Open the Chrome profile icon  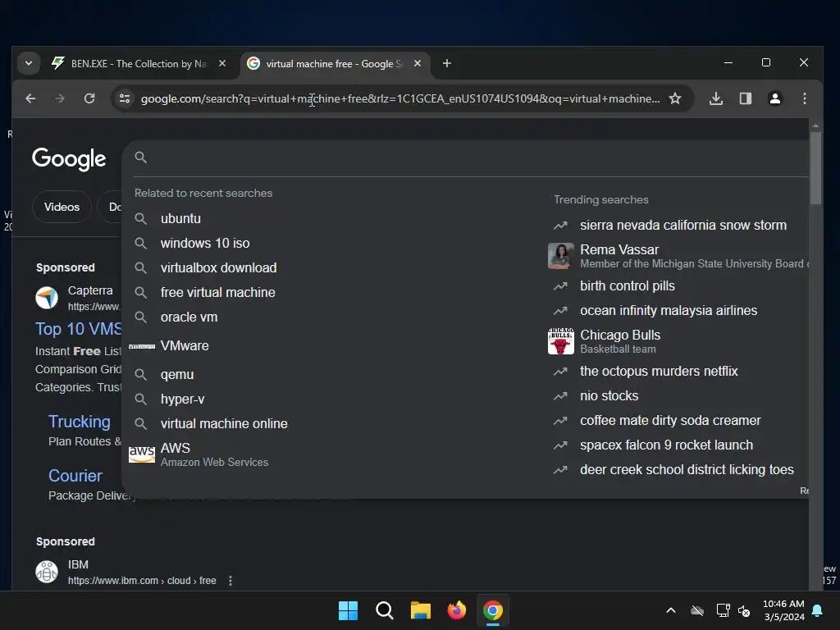click(x=774, y=98)
